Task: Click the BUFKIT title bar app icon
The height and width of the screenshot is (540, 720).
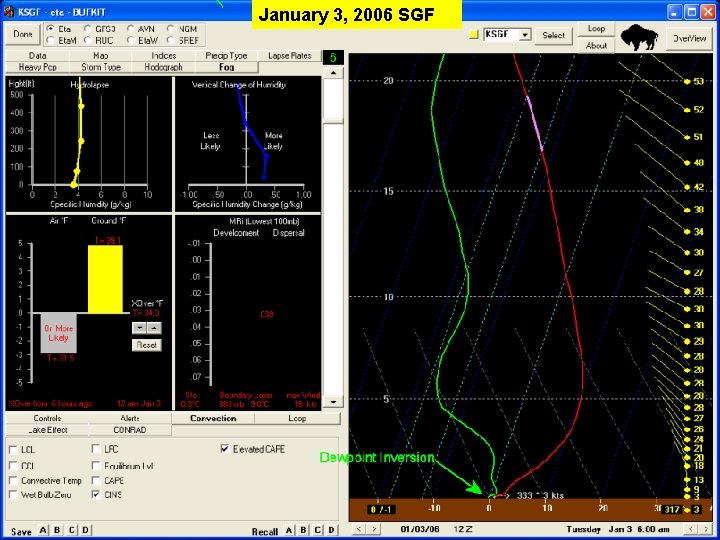Action: point(9,11)
